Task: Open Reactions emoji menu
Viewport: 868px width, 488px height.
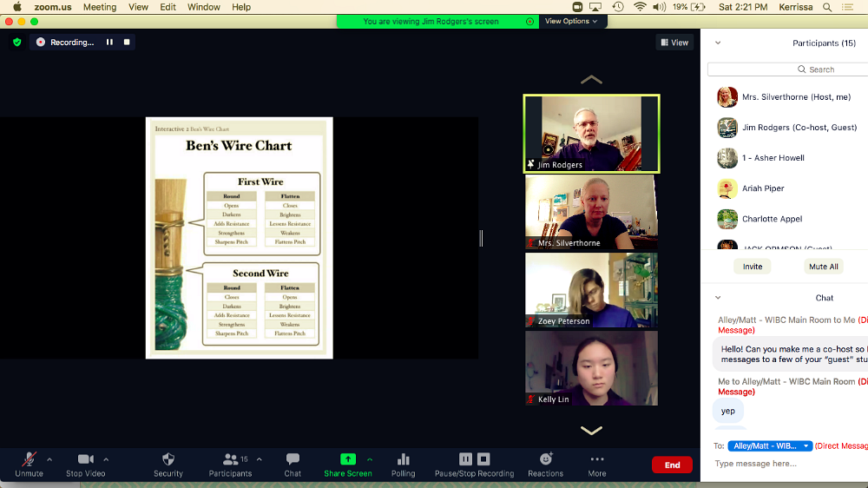Action: (x=545, y=465)
